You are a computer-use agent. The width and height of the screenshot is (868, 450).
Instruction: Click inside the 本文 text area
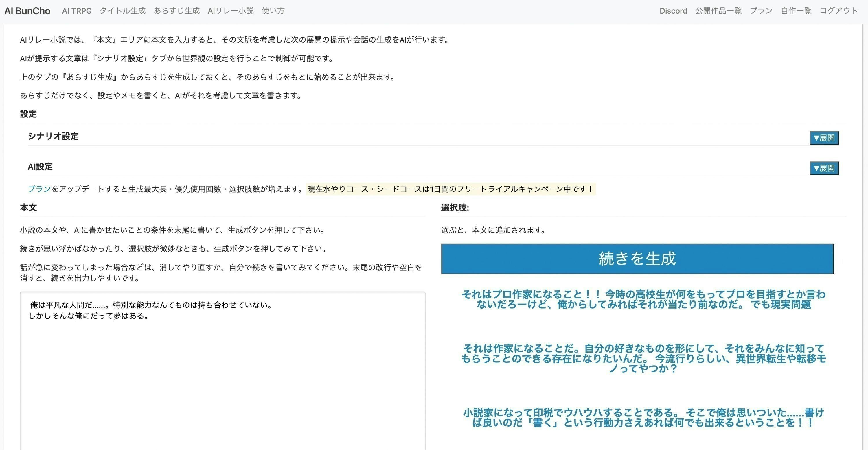click(x=222, y=370)
